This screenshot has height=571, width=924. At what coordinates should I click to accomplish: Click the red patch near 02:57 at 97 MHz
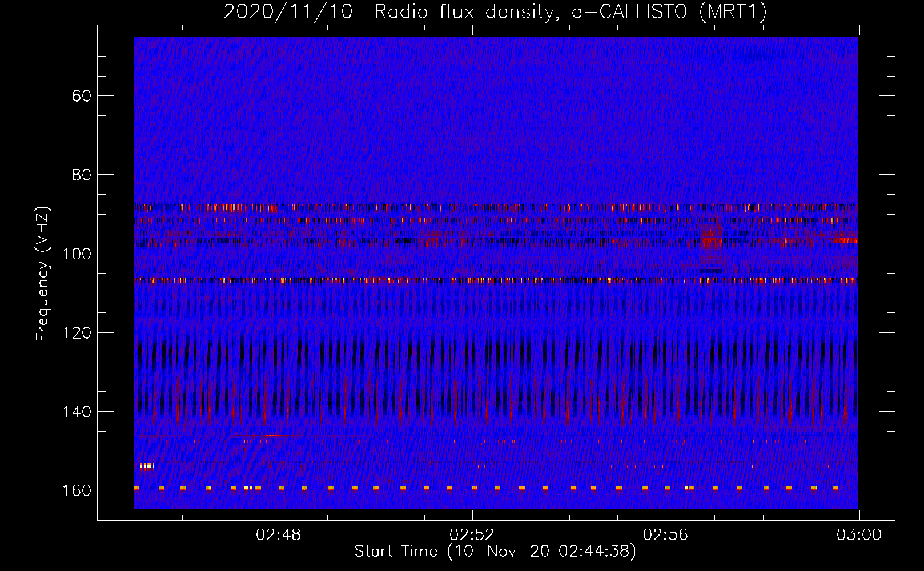point(712,237)
